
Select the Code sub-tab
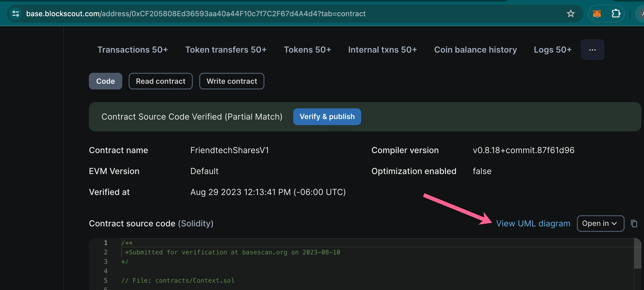pos(105,81)
